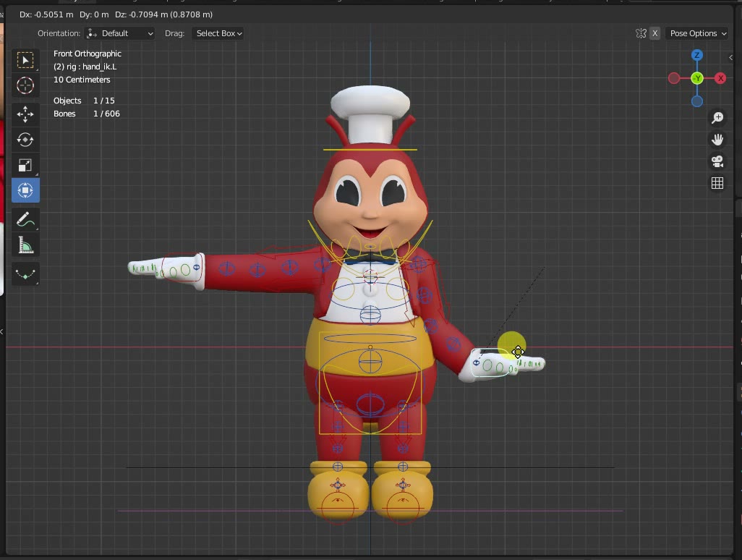This screenshot has height=560, width=742.
Task: Click the '(2) rig : hand_ik.L' text
Action: tap(85, 67)
